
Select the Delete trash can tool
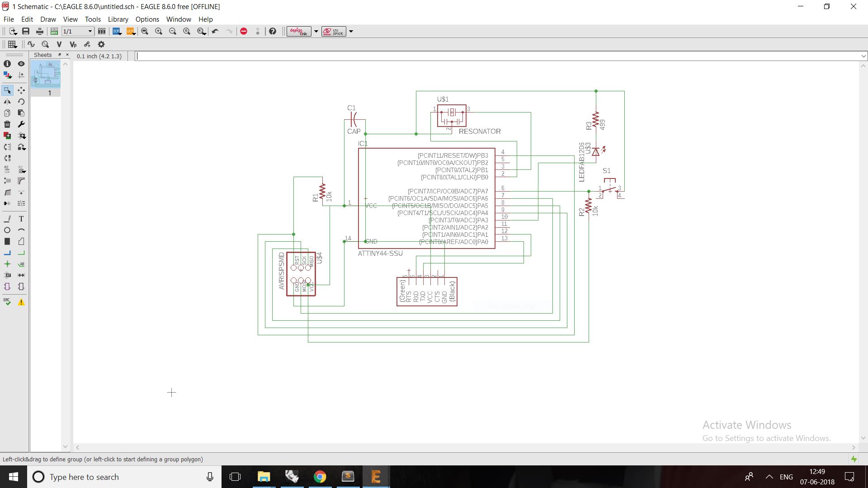[x=7, y=124]
